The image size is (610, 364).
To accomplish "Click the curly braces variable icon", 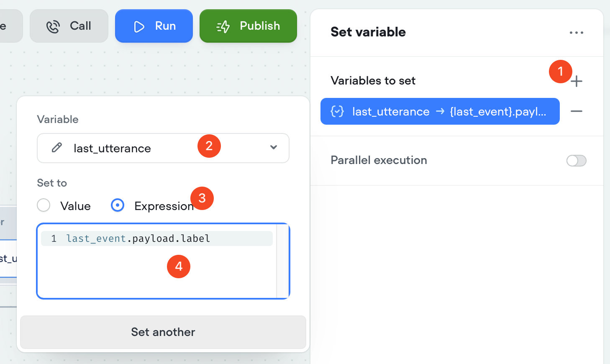I will coord(337,111).
